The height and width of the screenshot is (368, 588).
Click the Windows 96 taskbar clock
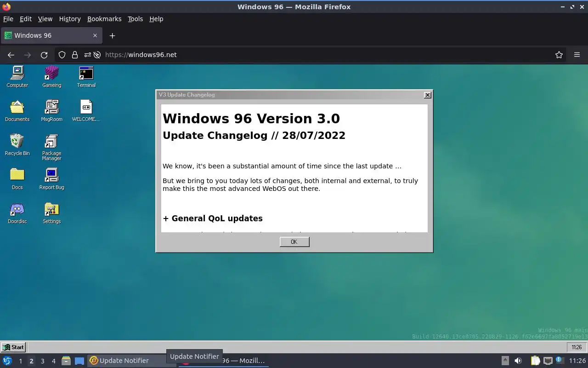coord(577,347)
